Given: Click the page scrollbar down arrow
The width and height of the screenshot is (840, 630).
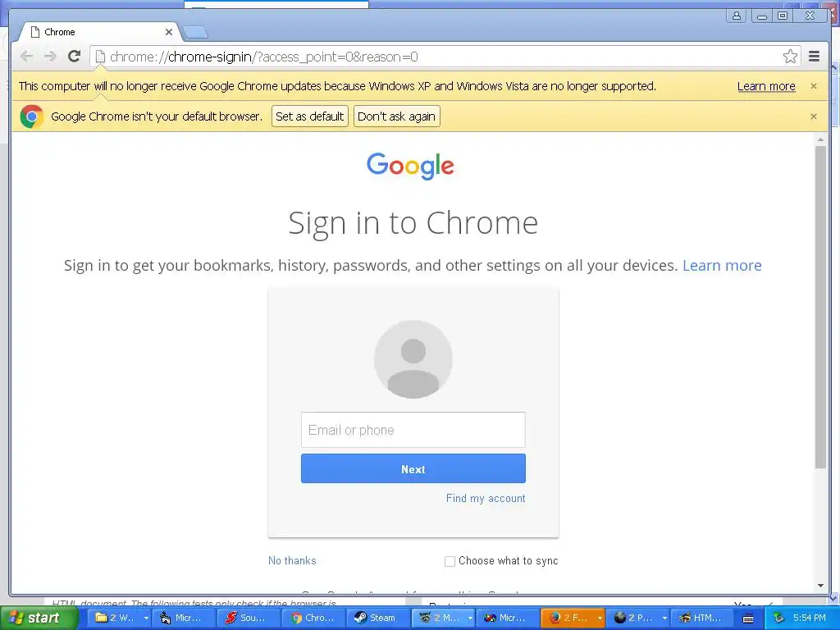Looking at the screenshot, I should tap(820, 586).
